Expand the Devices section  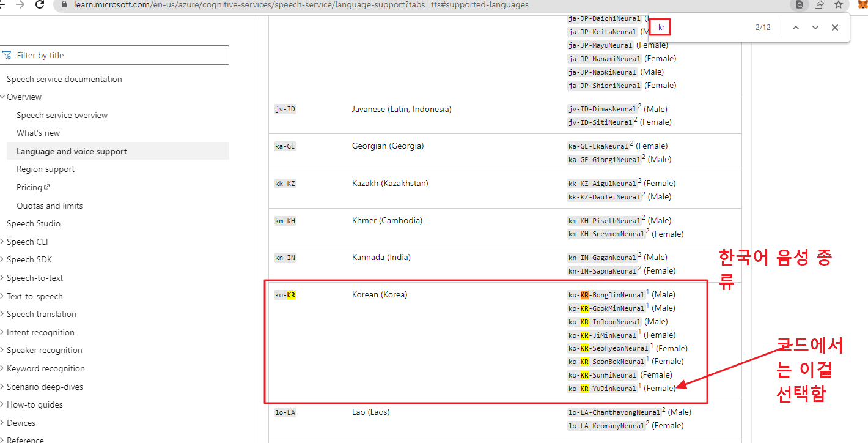(x=2, y=423)
